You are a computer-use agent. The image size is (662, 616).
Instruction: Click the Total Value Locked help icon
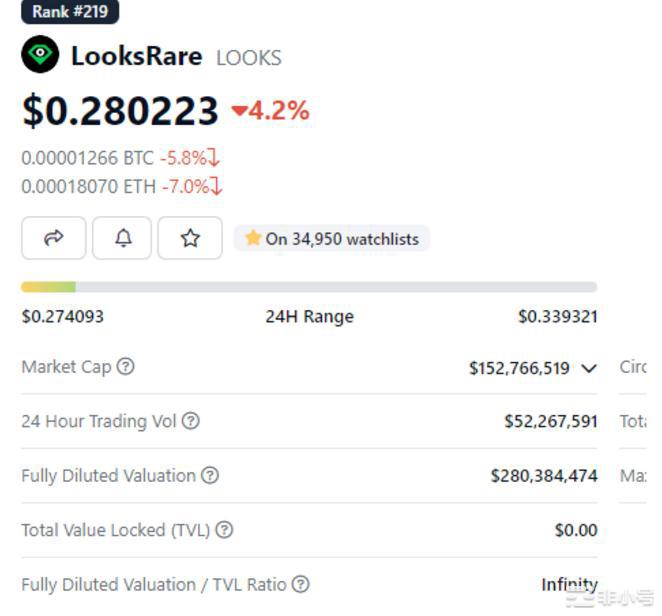pyautogui.click(x=224, y=530)
